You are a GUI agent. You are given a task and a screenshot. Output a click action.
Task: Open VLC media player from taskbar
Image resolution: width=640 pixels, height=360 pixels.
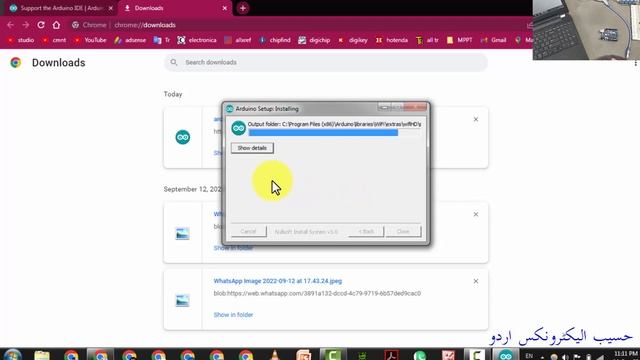click(x=275, y=355)
